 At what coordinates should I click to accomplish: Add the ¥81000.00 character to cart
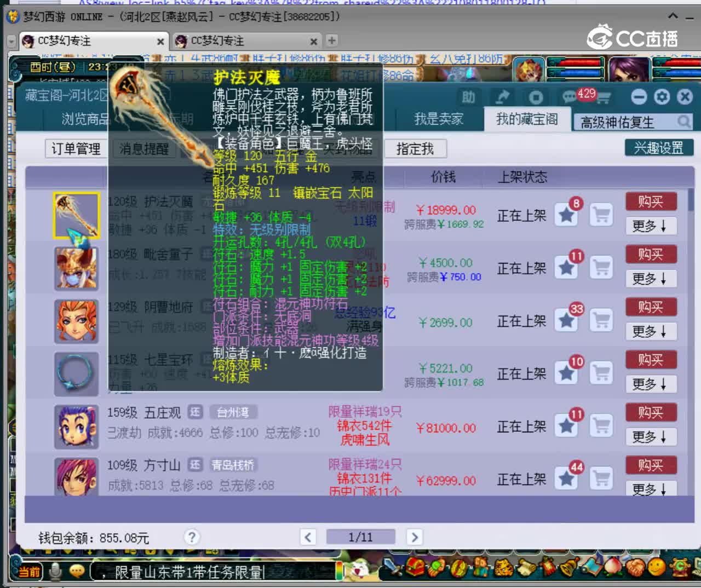tap(601, 426)
